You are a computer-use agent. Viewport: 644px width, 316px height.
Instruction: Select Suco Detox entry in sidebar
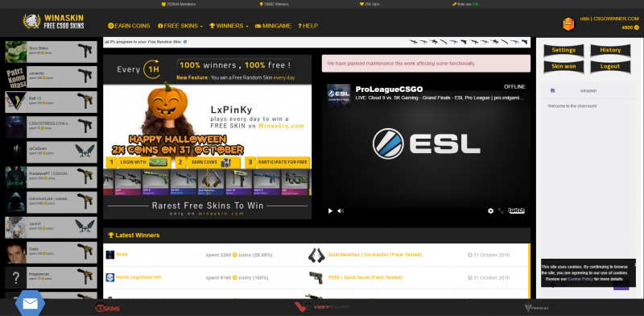pos(51,52)
